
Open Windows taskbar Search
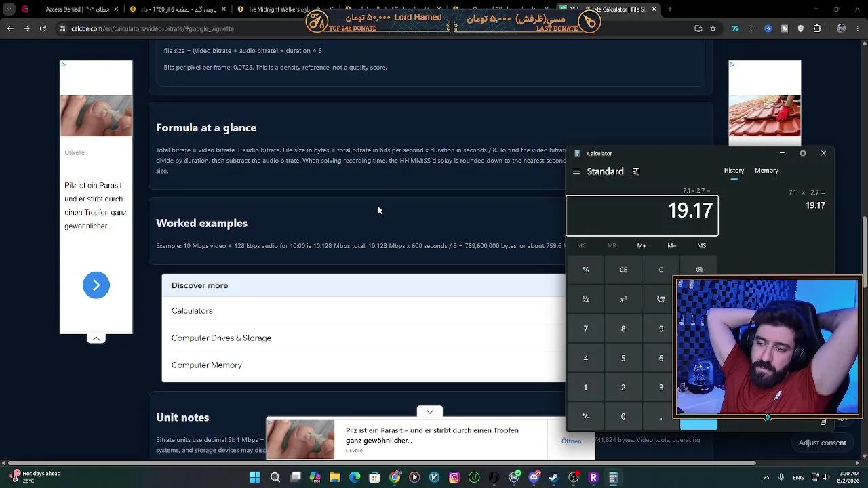tap(275, 477)
